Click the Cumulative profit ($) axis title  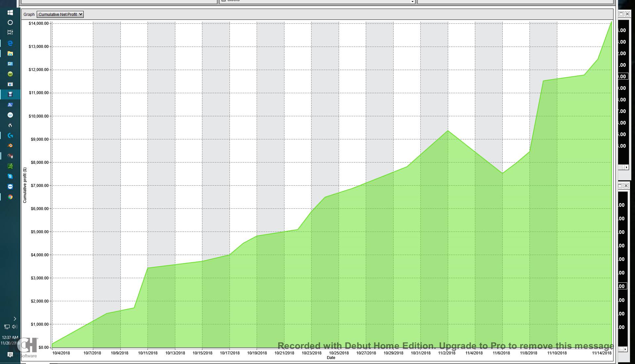pyautogui.click(x=25, y=185)
